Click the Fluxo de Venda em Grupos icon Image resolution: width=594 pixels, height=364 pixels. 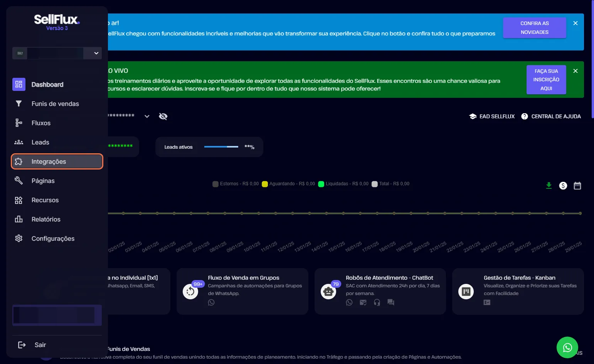[190, 292]
